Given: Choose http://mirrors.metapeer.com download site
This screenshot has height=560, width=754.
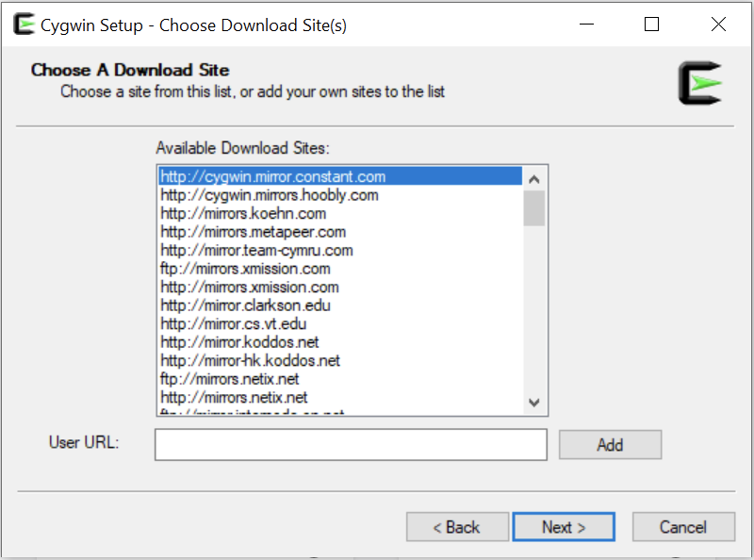Looking at the screenshot, I should [340, 232].
